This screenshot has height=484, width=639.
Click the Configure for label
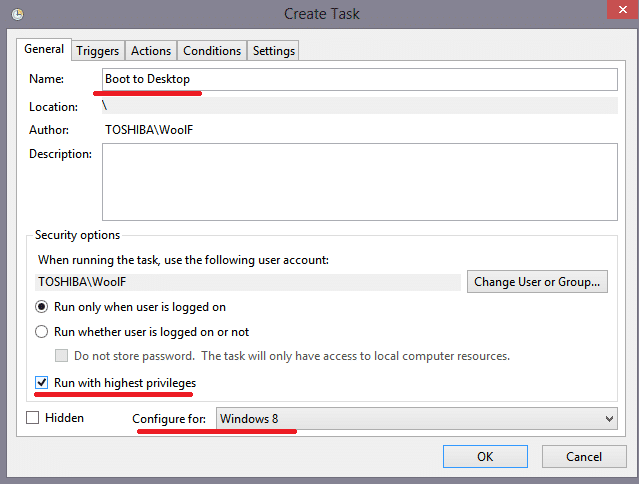tap(169, 419)
